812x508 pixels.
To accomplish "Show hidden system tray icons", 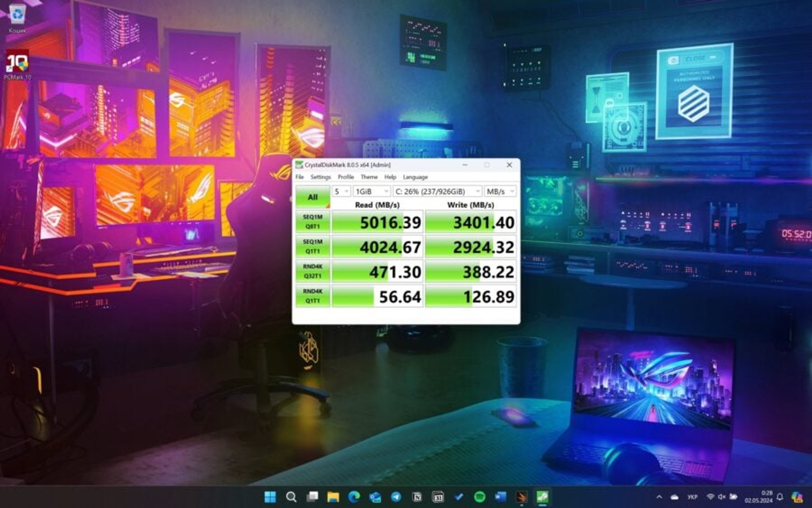I will pyautogui.click(x=659, y=497).
